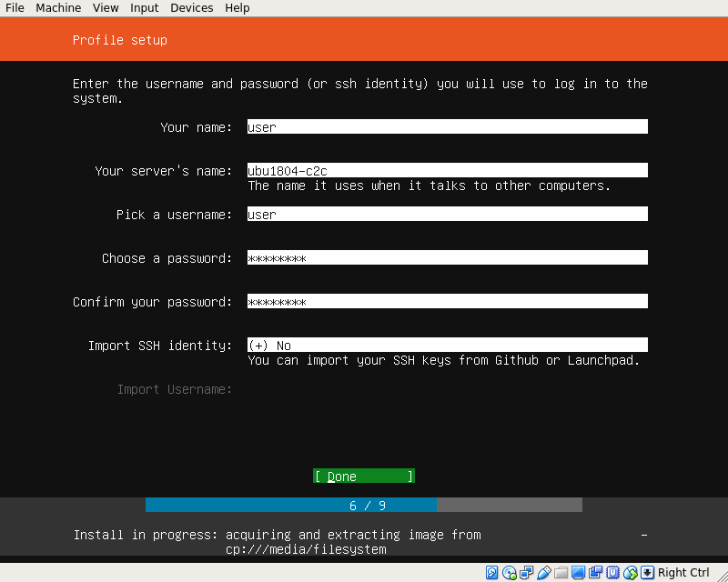Focus the Your name input field
The height and width of the screenshot is (582, 728).
(x=447, y=127)
